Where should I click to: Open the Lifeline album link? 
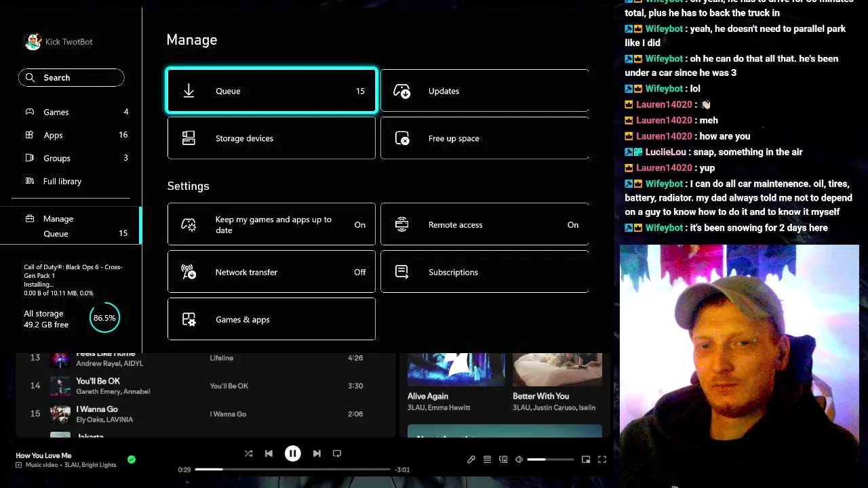tap(221, 358)
